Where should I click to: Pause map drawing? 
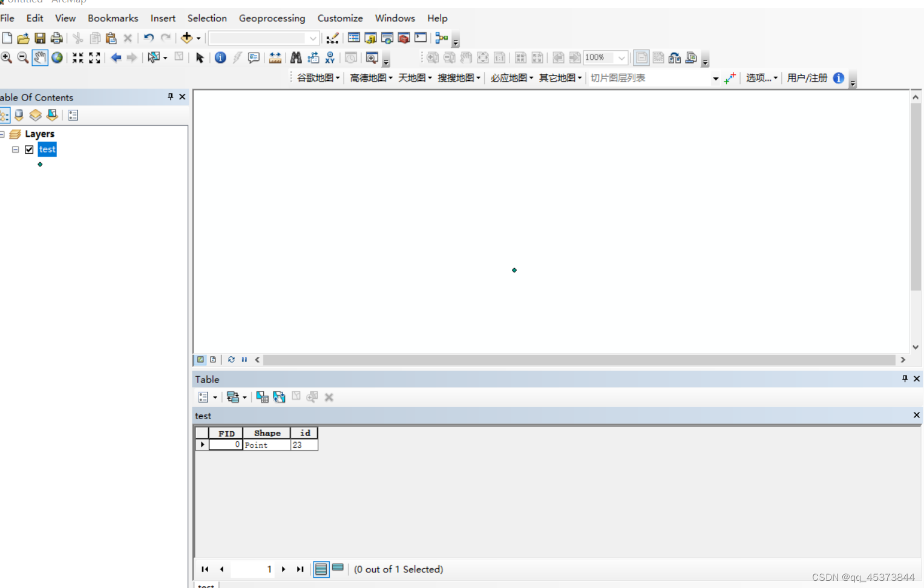(x=244, y=359)
